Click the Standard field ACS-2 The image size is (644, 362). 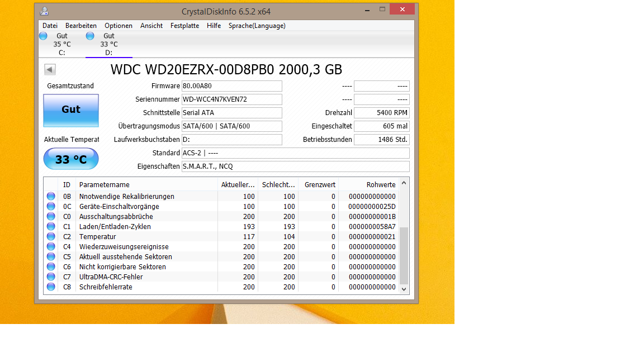[x=295, y=153]
